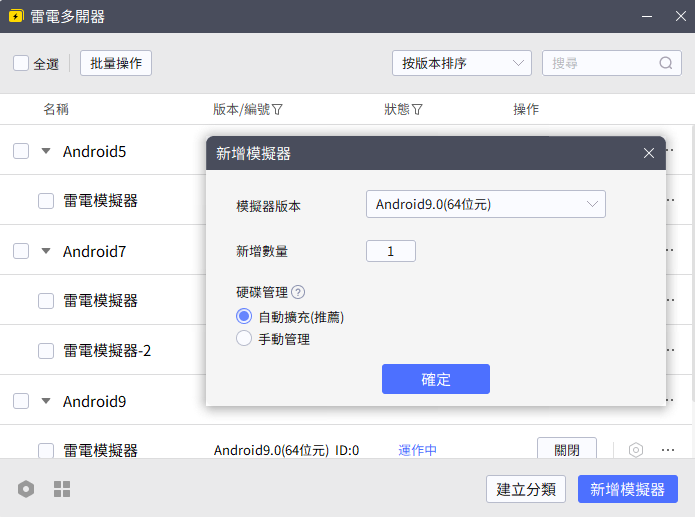Select 自動擴充(推薦) radio option
The height and width of the screenshot is (517, 695).
(x=244, y=316)
